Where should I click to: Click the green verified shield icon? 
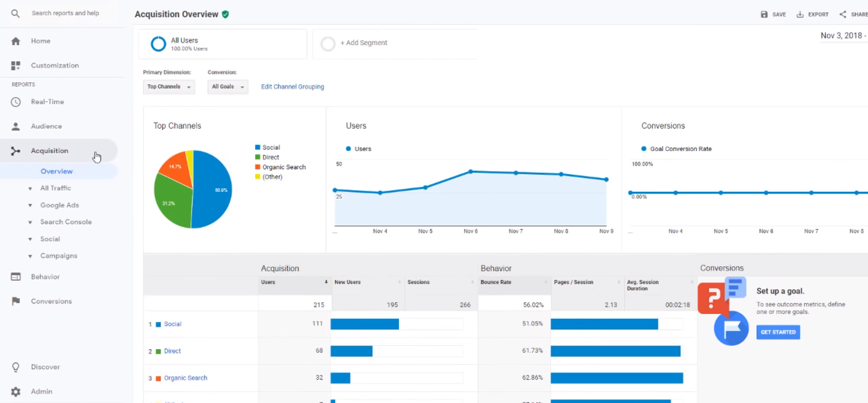225,15
